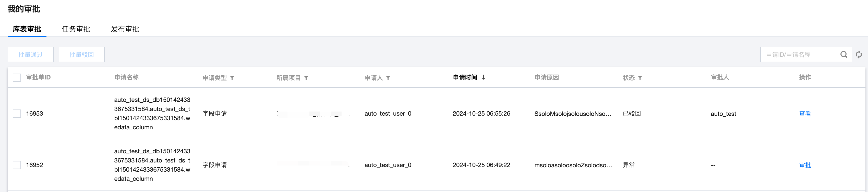The image size is (868, 192).
Task: Check the checkbox for row 16952
Action: tap(17, 165)
